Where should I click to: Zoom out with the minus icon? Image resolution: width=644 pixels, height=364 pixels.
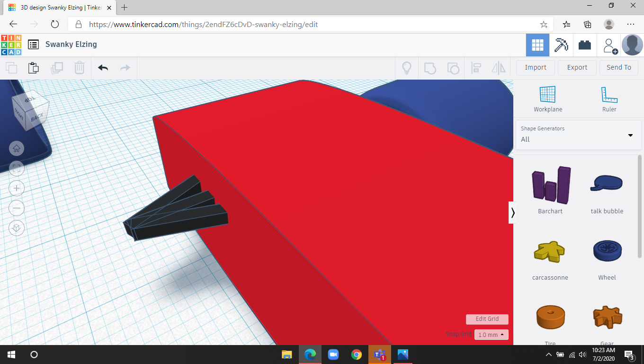point(17,208)
